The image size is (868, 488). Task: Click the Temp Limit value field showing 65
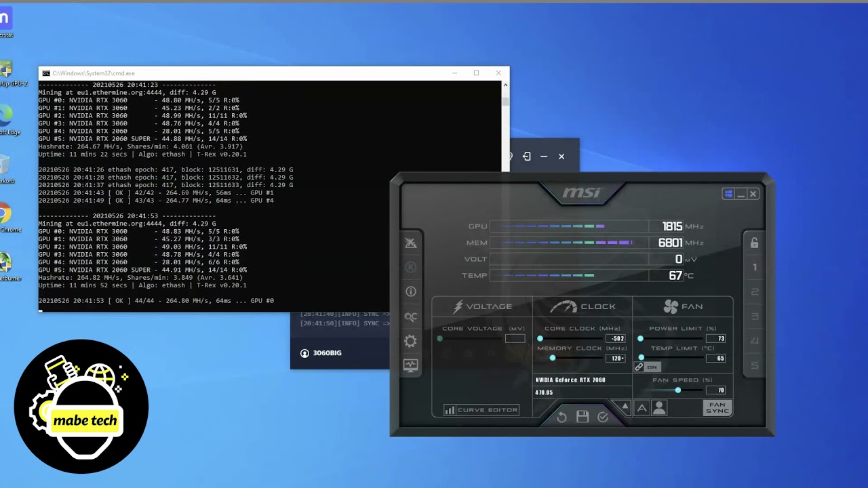[715, 359]
